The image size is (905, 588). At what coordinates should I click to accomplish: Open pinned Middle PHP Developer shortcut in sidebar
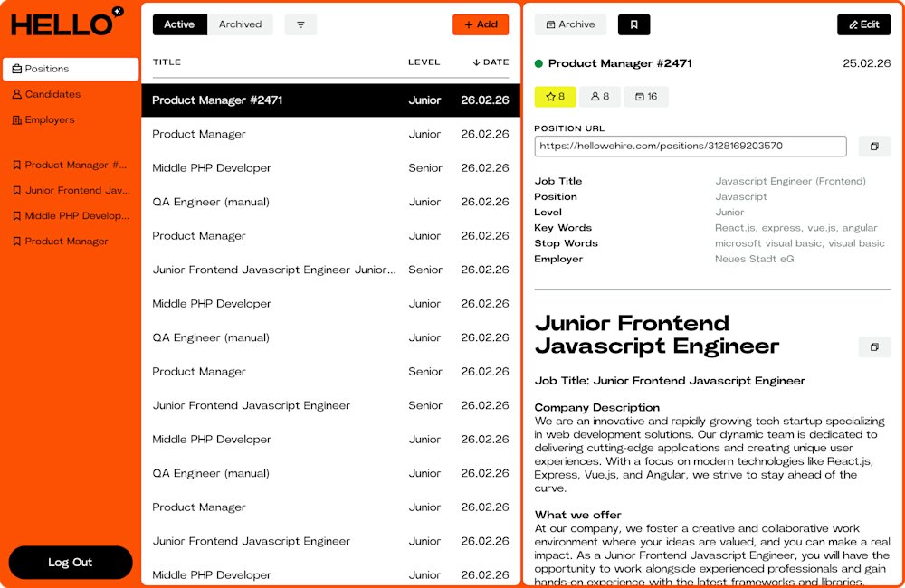tap(74, 215)
